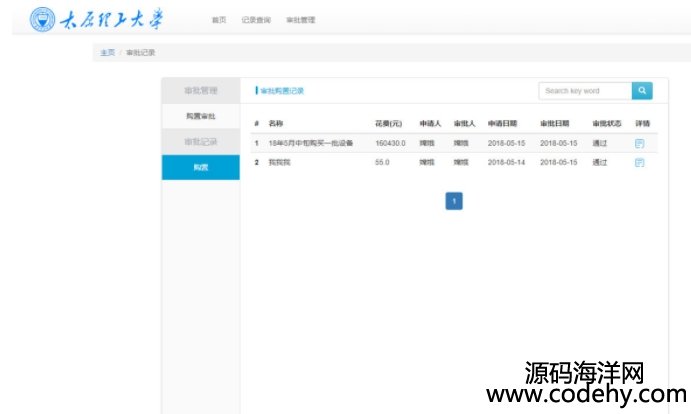Click the magnifier search button
Image resolution: width=691 pixels, height=414 pixels.
point(642,91)
